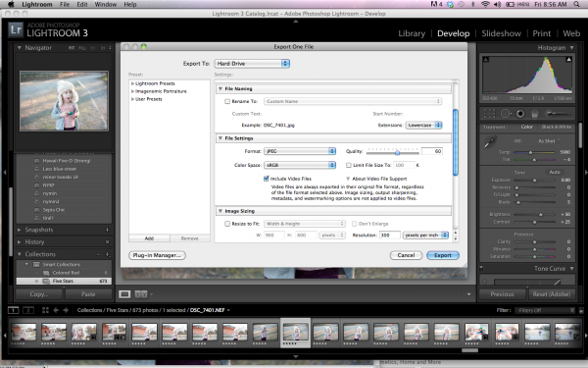
Task: Select the Red Eye Correction tool
Action: 520,114
